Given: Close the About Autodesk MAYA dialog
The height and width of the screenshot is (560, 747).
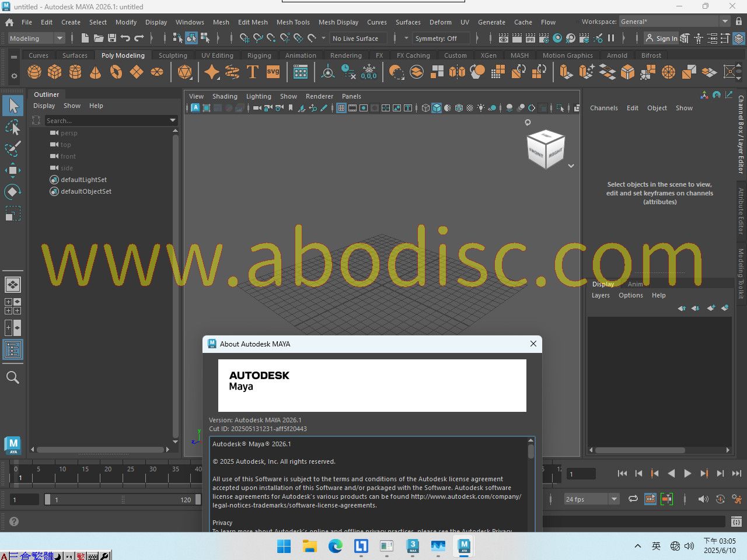Looking at the screenshot, I should [533, 344].
